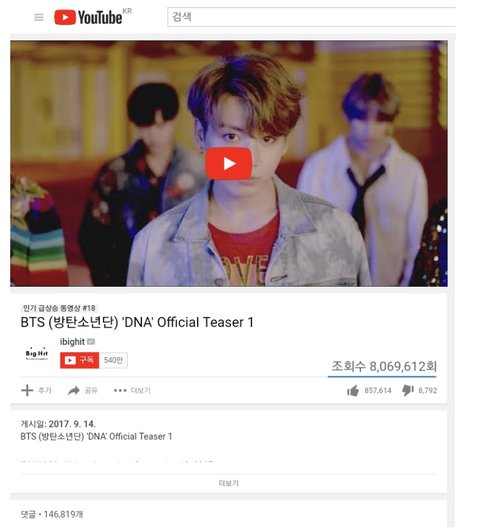Click the video title text
This screenshot has width=480, height=530.
click(137, 322)
